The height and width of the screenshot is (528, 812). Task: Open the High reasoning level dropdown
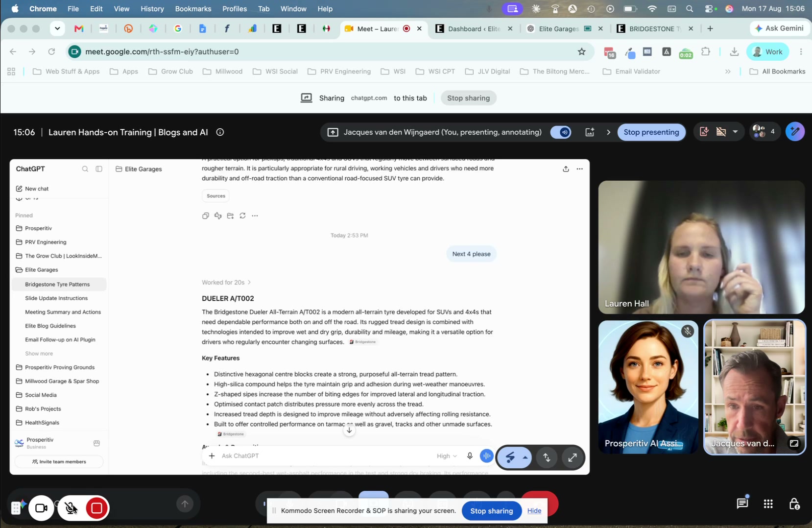(x=447, y=456)
